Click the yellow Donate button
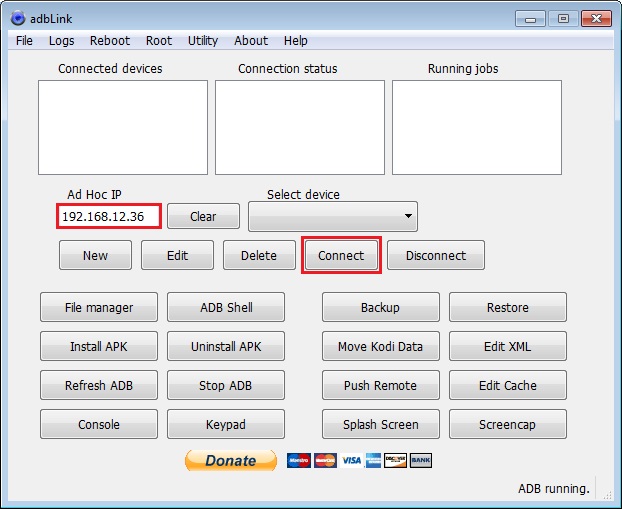Image resolution: width=622 pixels, height=509 pixels. (231, 460)
